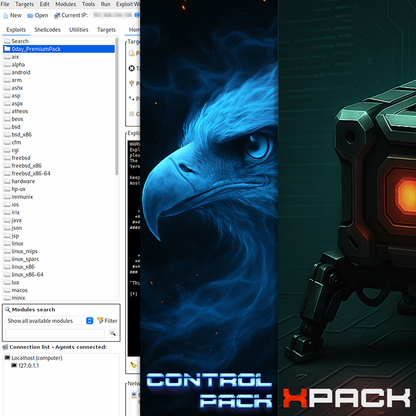Select the jsp folder
Image resolution: width=416 pixels, height=416 pixels.
pyautogui.click(x=15, y=236)
